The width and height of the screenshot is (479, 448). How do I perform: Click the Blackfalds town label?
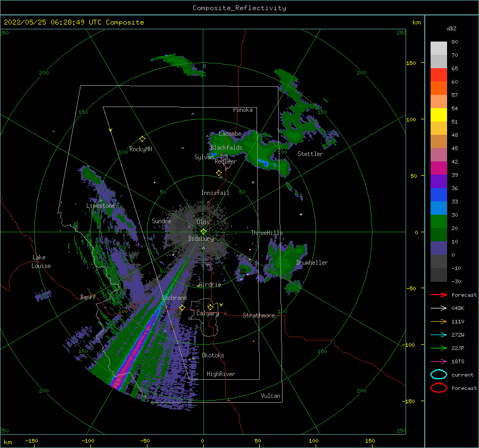tap(226, 148)
